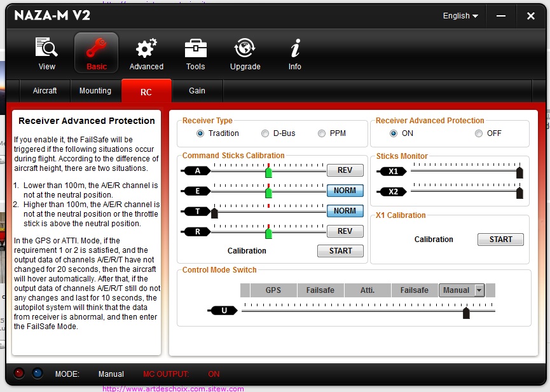Switch to the RC tab
This screenshot has height=392, width=550.
[146, 91]
